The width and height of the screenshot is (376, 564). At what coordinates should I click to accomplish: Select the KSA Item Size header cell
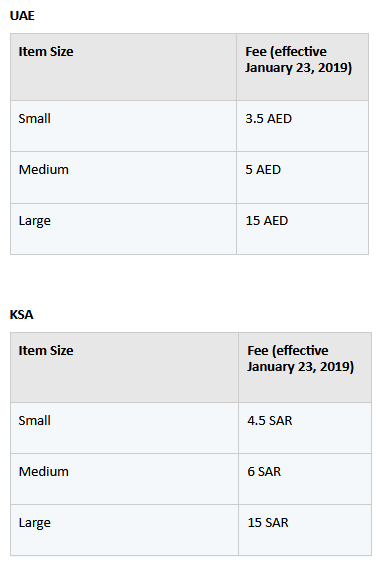pyautogui.click(x=124, y=368)
